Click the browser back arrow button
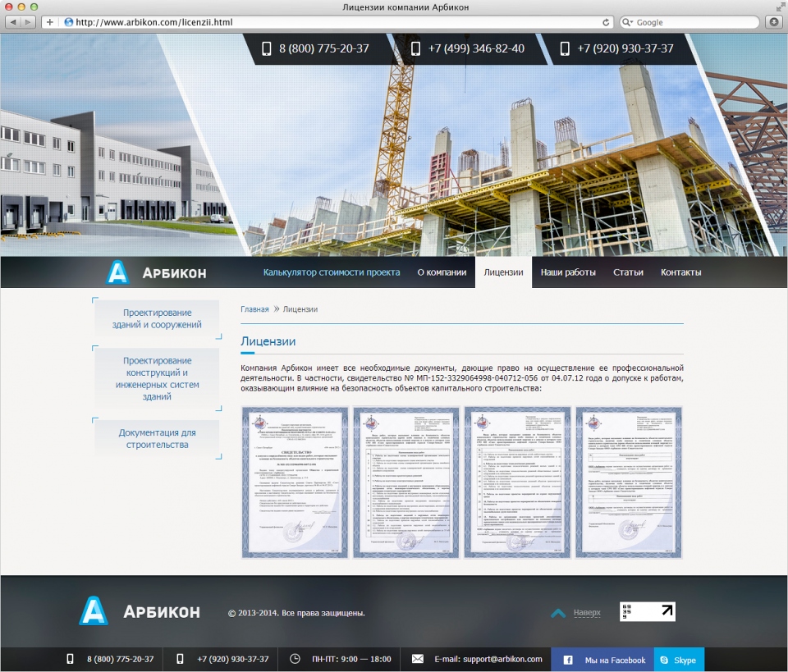 pos(12,22)
